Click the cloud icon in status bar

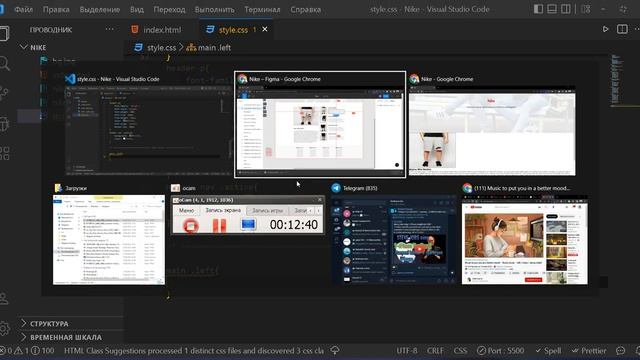[x=335, y=350]
